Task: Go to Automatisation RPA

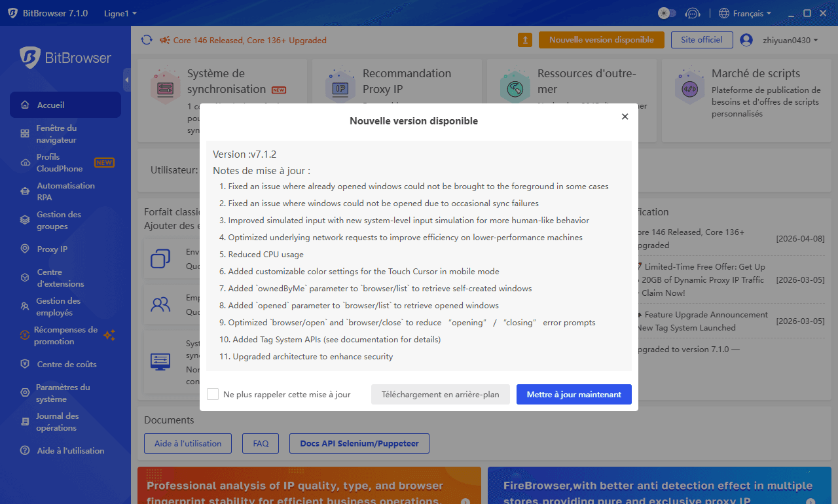Action: (x=65, y=191)
